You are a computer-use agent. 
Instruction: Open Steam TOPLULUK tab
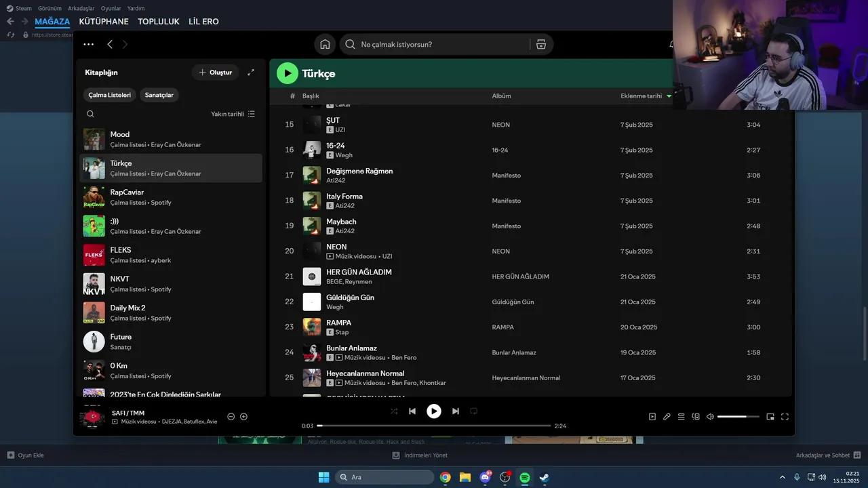pos(159,22)
